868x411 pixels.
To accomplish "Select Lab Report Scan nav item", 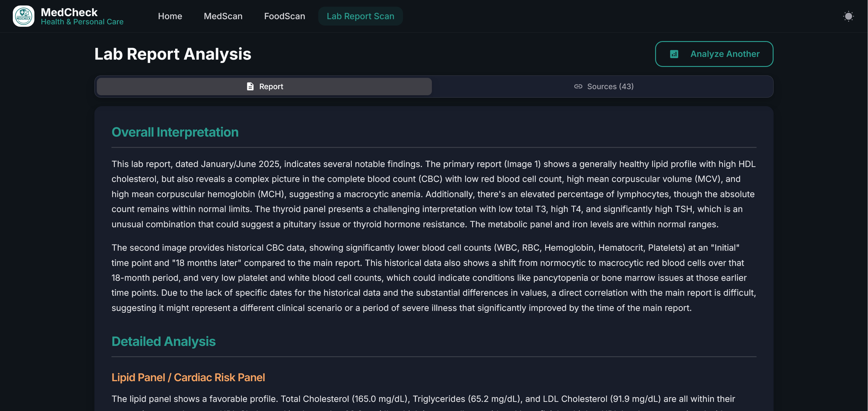I will tap(360, 16).
